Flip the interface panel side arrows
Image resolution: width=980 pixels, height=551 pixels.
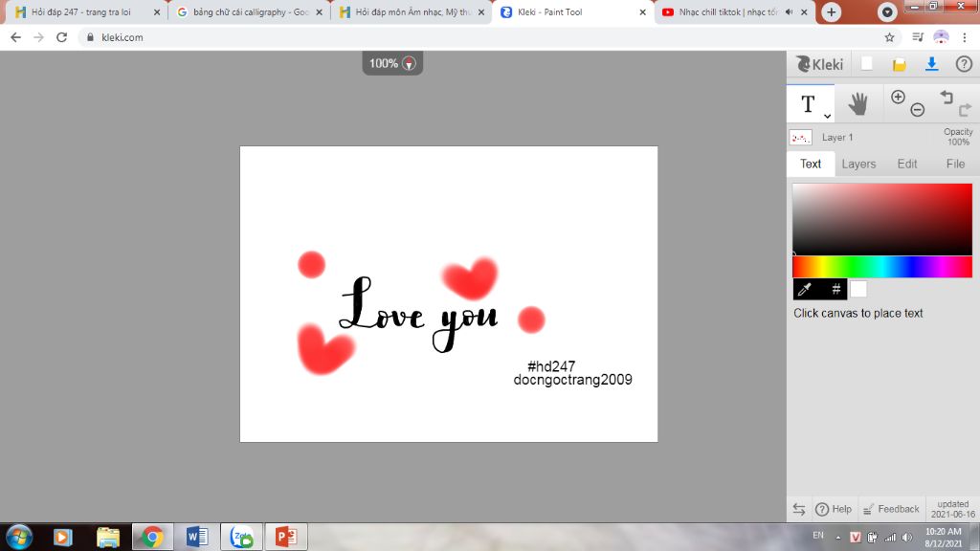pos(799,509)
